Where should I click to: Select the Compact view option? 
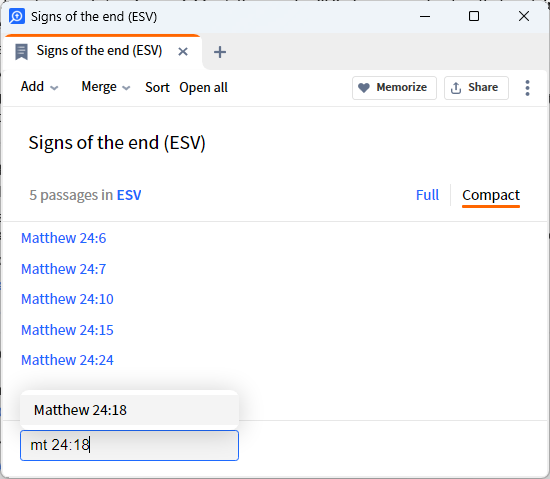491,195
